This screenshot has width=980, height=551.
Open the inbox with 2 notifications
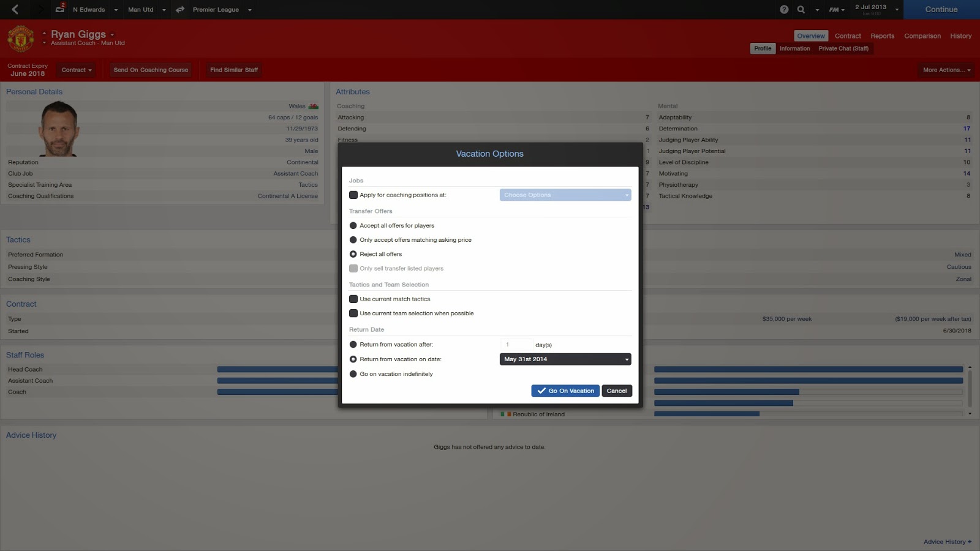(60, 9)
